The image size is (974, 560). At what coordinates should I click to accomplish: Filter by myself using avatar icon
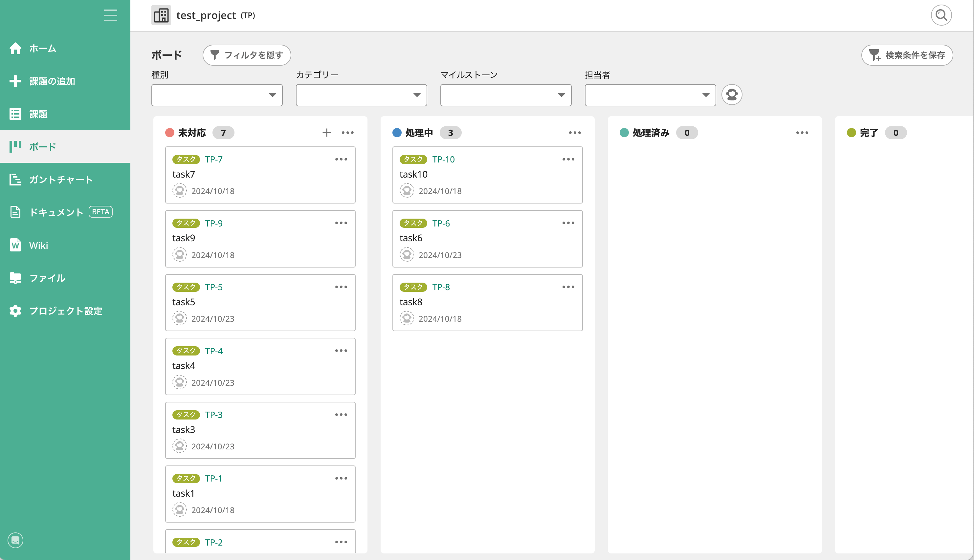click(x=732, y=95)
